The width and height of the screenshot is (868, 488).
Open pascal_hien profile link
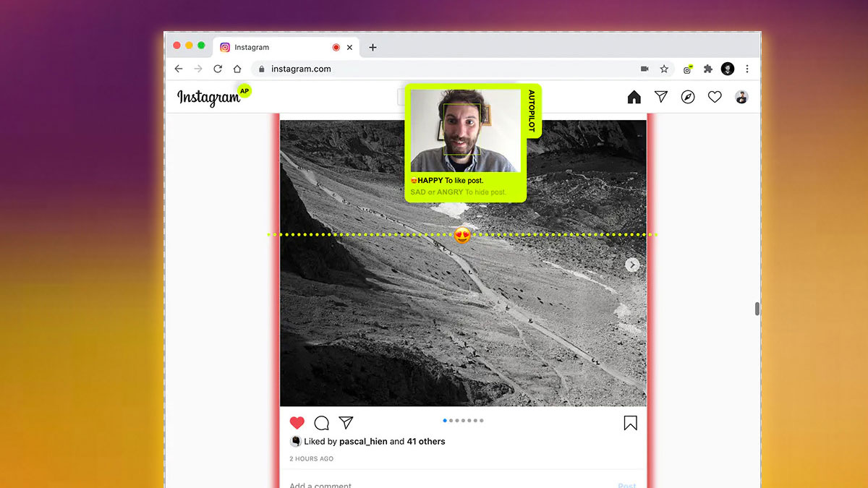tap(362, 441)
